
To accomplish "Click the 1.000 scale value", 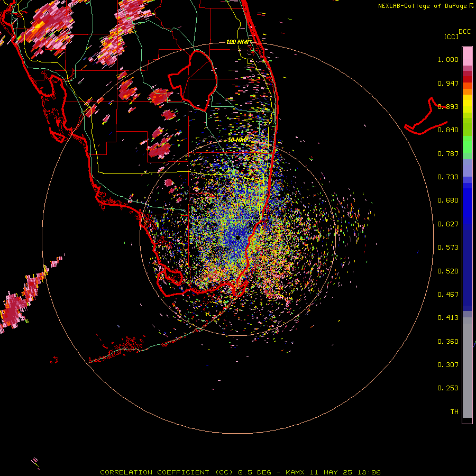I will pos(448,59).
